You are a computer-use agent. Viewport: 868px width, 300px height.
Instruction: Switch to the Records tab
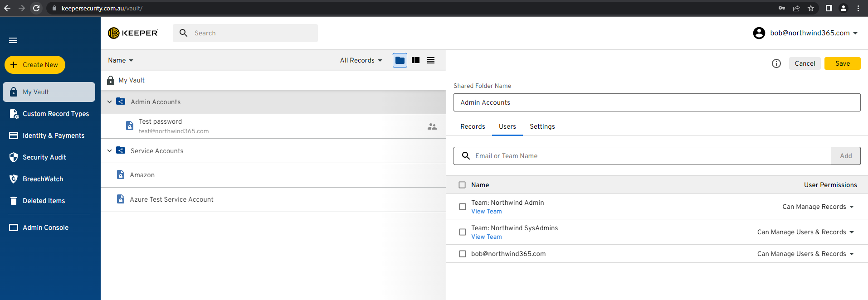click(473, 126)
